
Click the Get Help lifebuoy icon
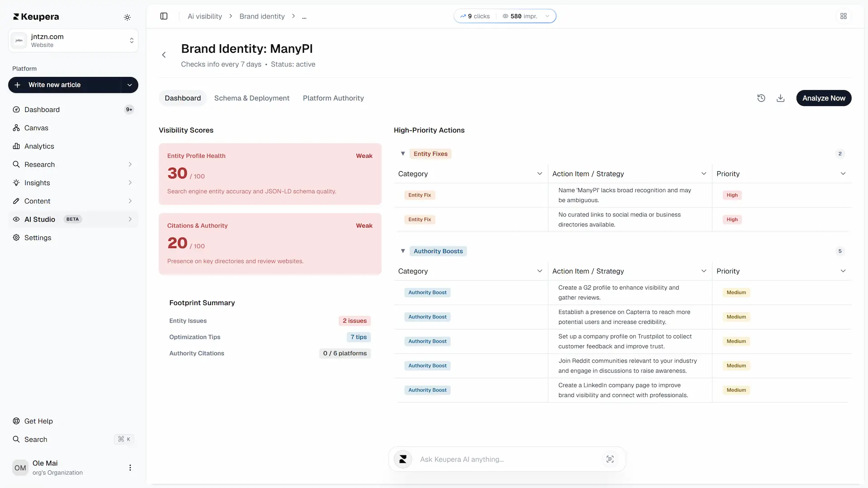16,421
